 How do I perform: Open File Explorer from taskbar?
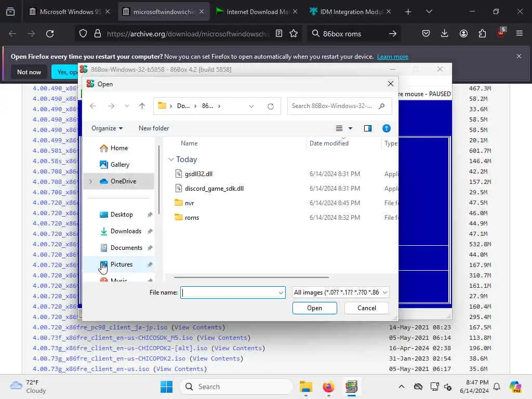(x=305, y=387)
